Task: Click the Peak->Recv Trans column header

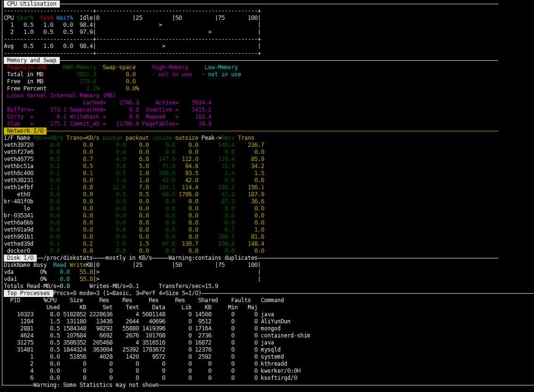Action: (x=227, y=138)
